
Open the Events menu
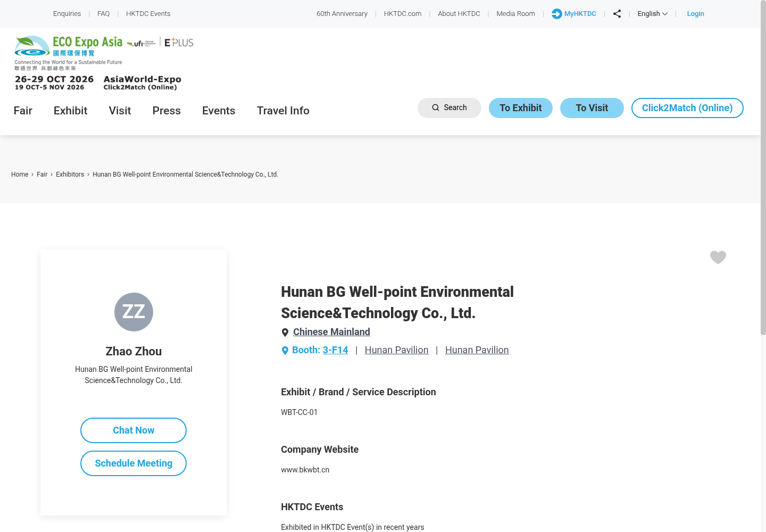pos(219,111)
